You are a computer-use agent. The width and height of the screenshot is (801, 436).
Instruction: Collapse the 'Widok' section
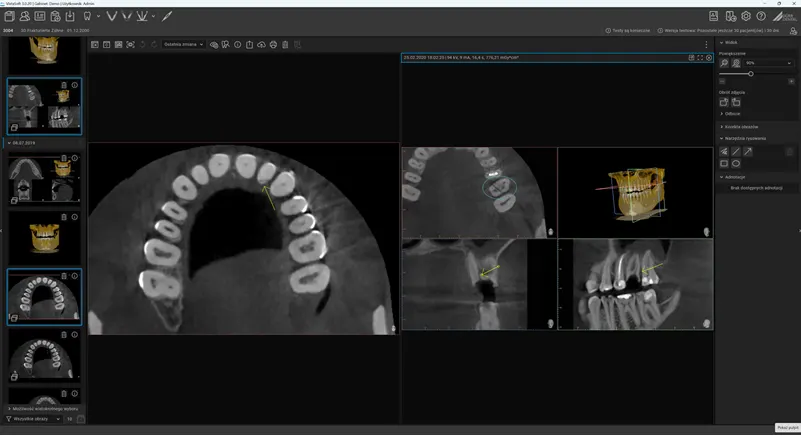[728, 42]
